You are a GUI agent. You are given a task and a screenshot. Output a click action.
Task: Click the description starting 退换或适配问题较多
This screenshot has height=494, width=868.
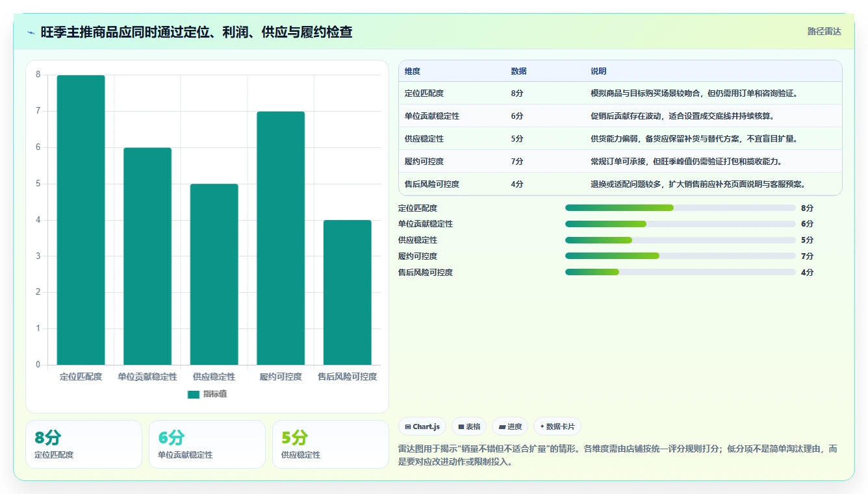698,184
